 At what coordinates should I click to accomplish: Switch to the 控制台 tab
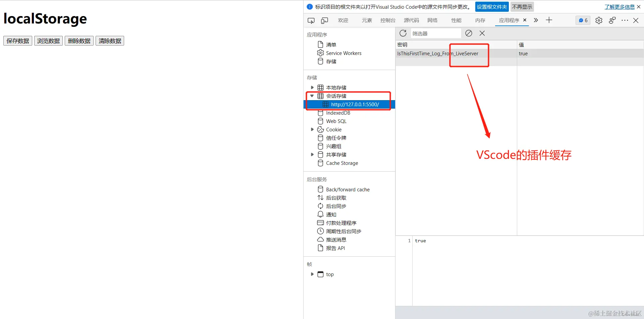coord(388,20)
